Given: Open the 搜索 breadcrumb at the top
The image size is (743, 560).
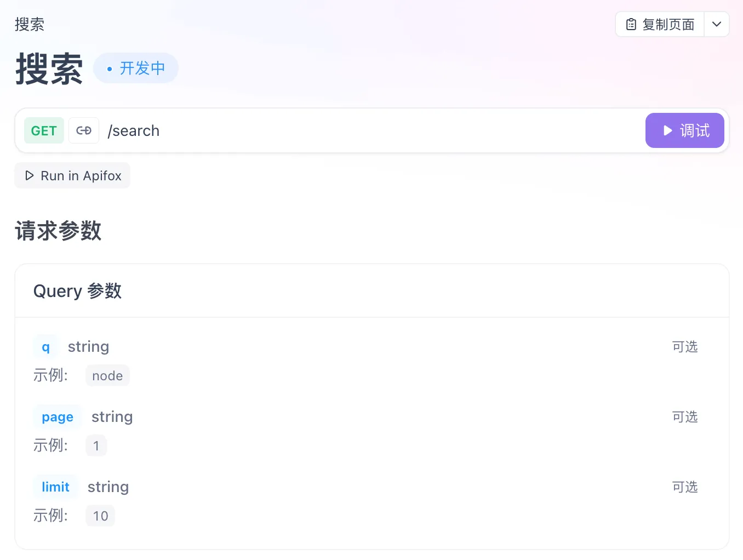Looking at the screenshot, I should point(30,25).
